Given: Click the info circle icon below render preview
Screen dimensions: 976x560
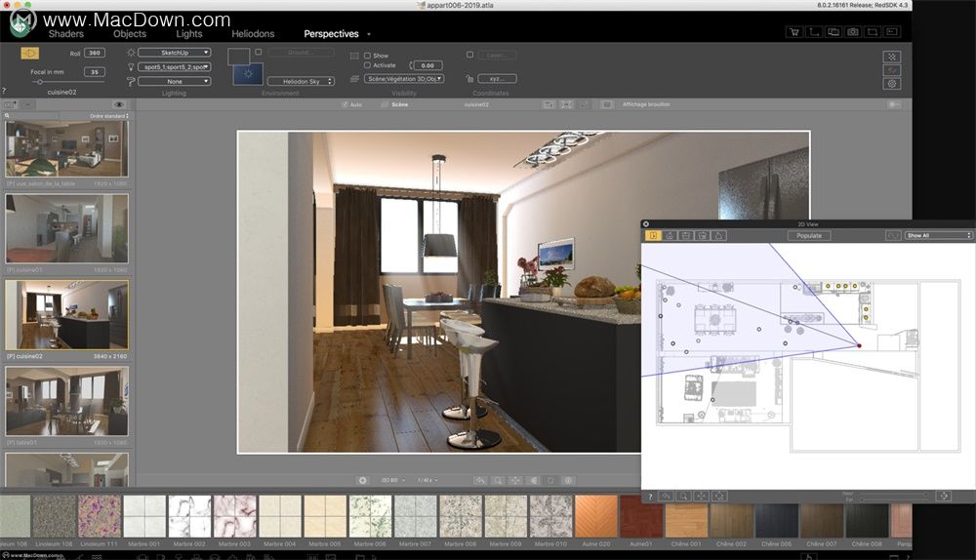Looking at the screenshot, I should point(568,480).
